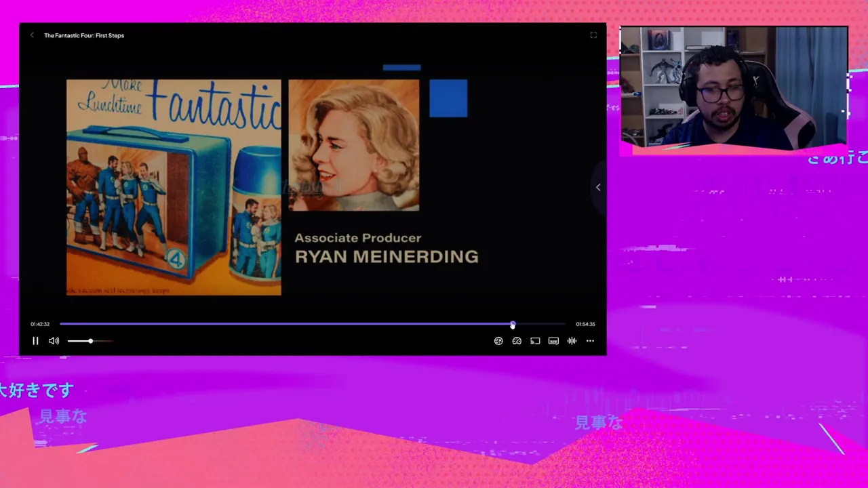The width and height of the screenshot is (868, 488).
Task: Click the elapsed time 01:42:32
Action: 40,324
